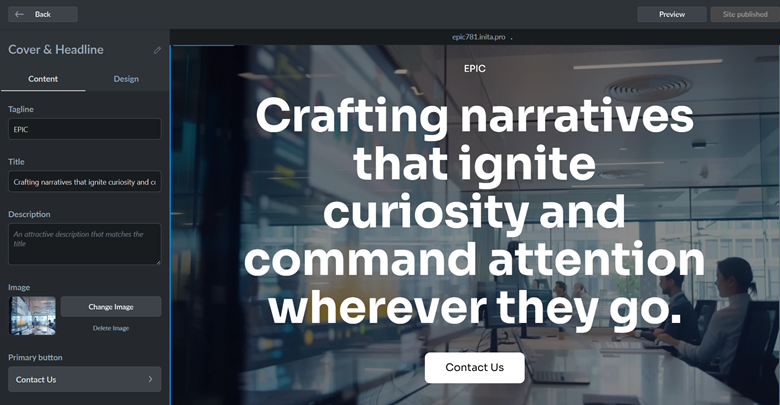Click the pencil edit icon beside Cover & Headline

[x=157, y=50]
